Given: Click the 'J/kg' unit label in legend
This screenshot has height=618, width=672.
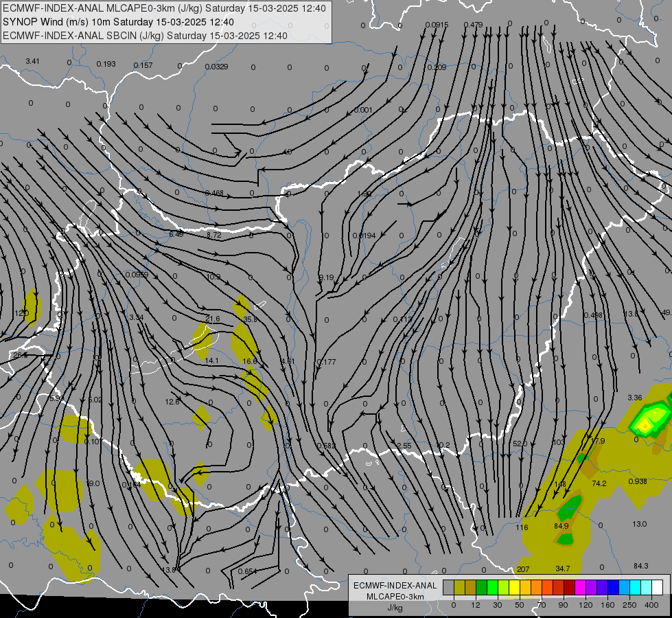Looking at the screenshot, I should (x=395, y=608).
